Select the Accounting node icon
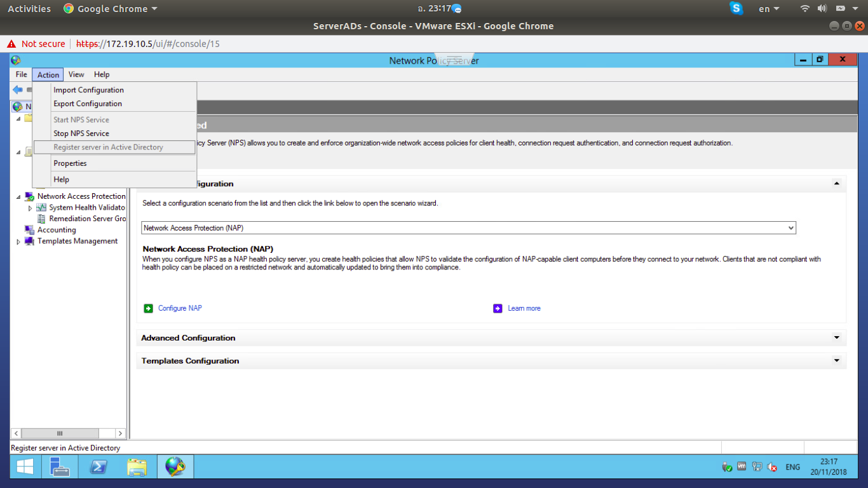Viewport: 868px width, 488px height. (29, 230)
